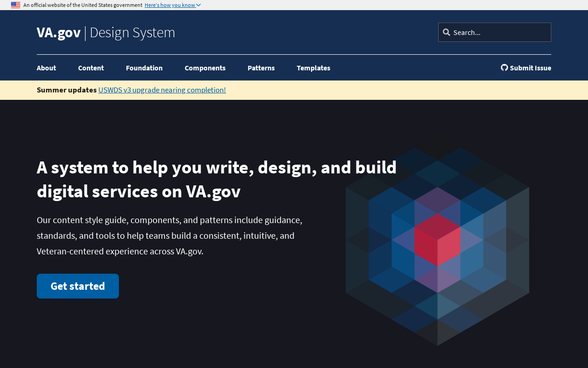Image resolution: width=588 pixels, height=368 pixels.
Task: Click the hero heading about VA.gov services
Action: [x=217, y=179]
